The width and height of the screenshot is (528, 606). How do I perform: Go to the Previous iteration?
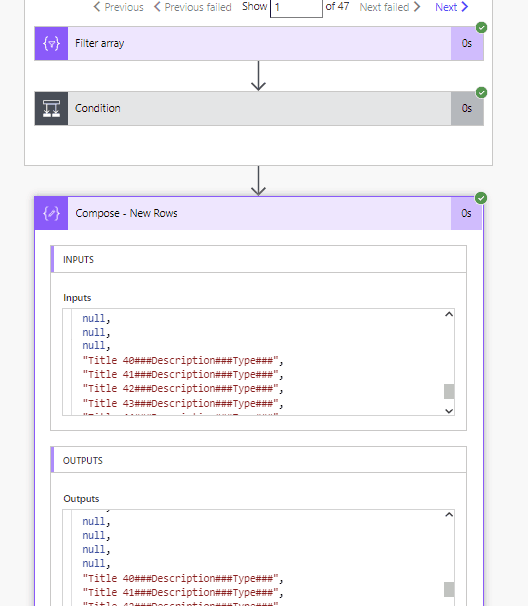tap(118, 7)
